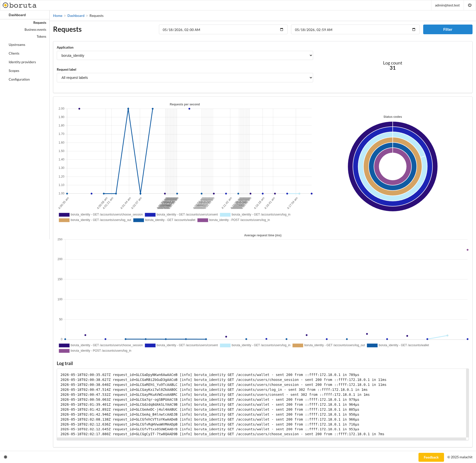
Task: Select Tokens submenu item
Action: pos(41,36)
